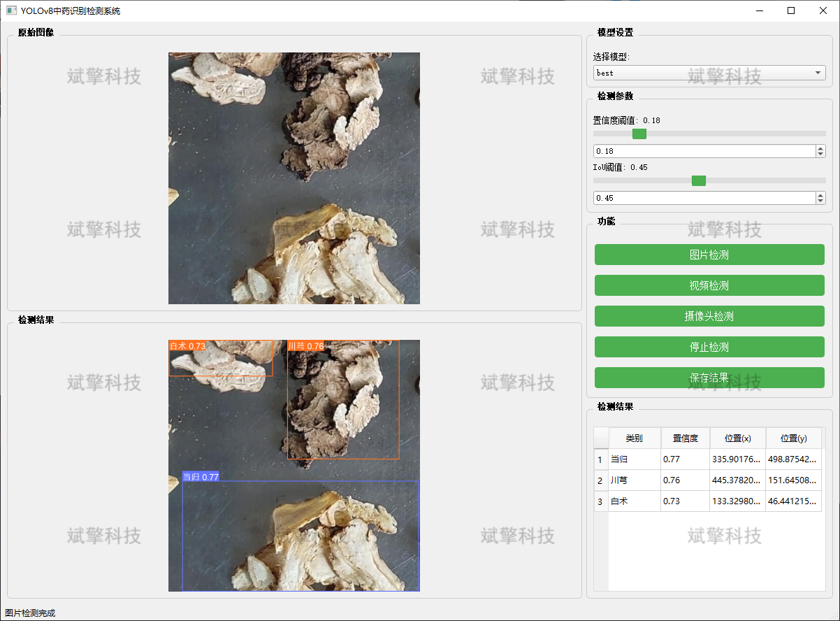The image size is (840, 621).
Task: Select row header 3 in results table
Action: pyautogui.click(x=601, y=501)
